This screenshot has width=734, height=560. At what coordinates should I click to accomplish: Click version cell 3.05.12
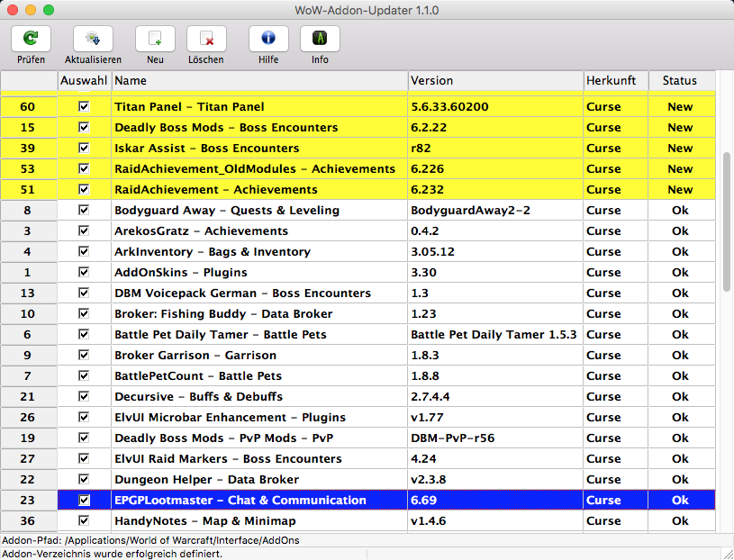click(495, 251)
